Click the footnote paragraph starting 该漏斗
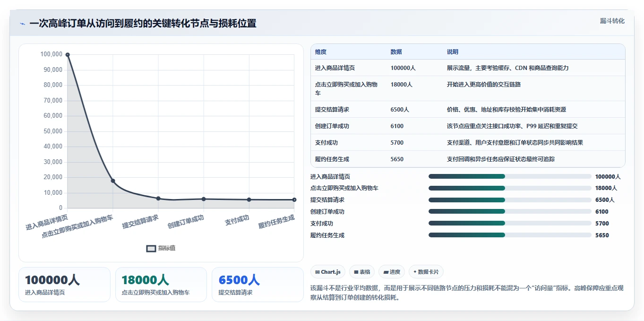Viewport: 644px width, 321px height. tap(467, 293)
